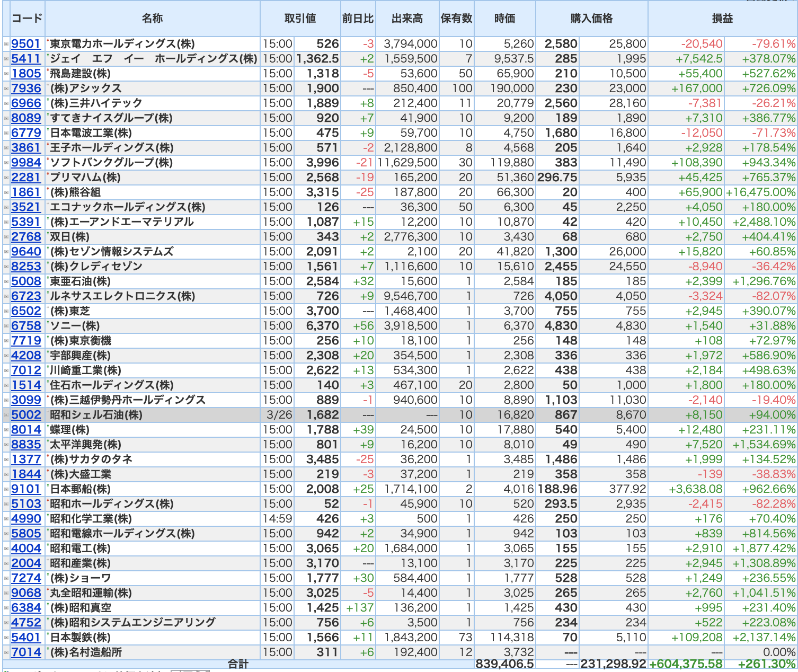798x672 pixels.
Task: Open stock code link 8253
Action: pyautogui.click(x=26, y=267)
